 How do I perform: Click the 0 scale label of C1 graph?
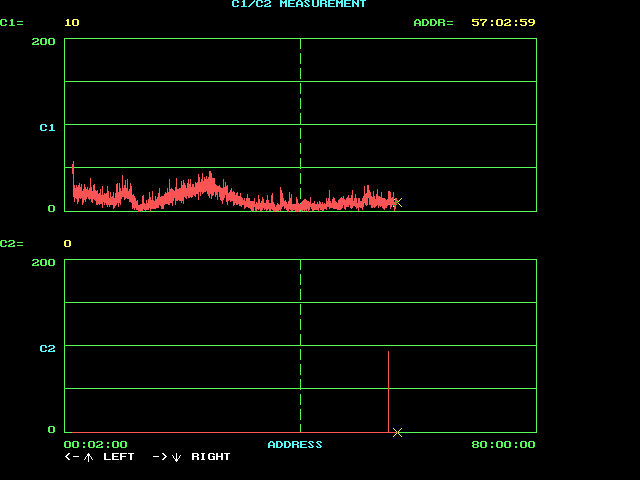tap(51, 209)
